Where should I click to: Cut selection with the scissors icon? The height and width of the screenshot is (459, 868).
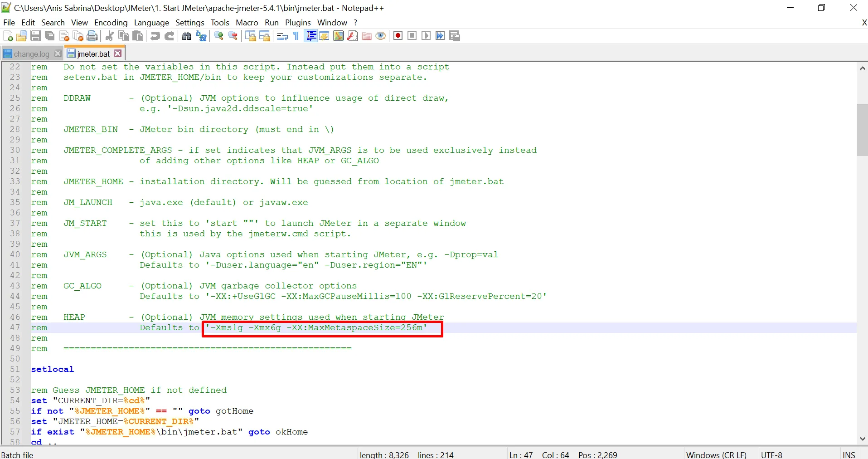109,36
